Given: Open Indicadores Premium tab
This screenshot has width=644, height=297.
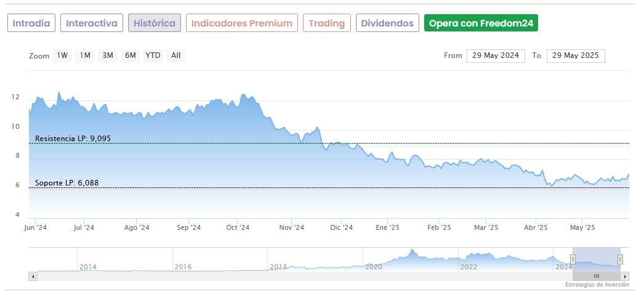Looking at the screenshot, I should tap(241, 23).
